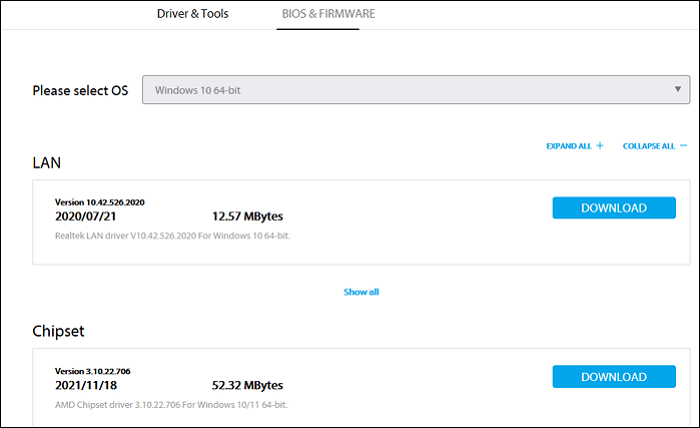
Task: Select the Version 10.42.526.2020 text
Action: (x=100, y=202)
